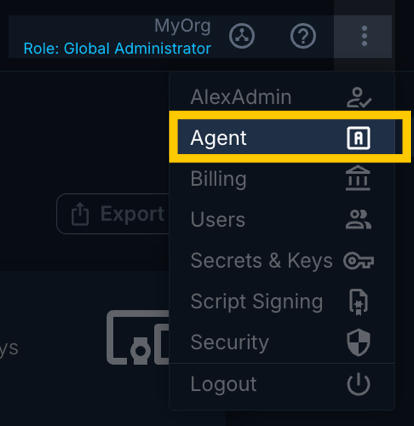Screen dimensions: 414x426
Task: Click the key icon for Secrets & Keys
Action: coord(359,261)
